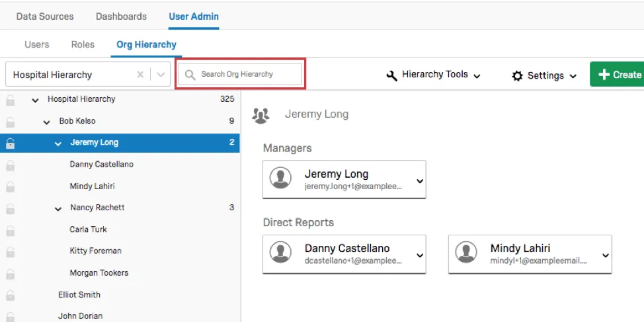The image size is (644, 322).
Task: Click the wrench icon beside Hierarchy Tools
Action: [x=391, y=75]
